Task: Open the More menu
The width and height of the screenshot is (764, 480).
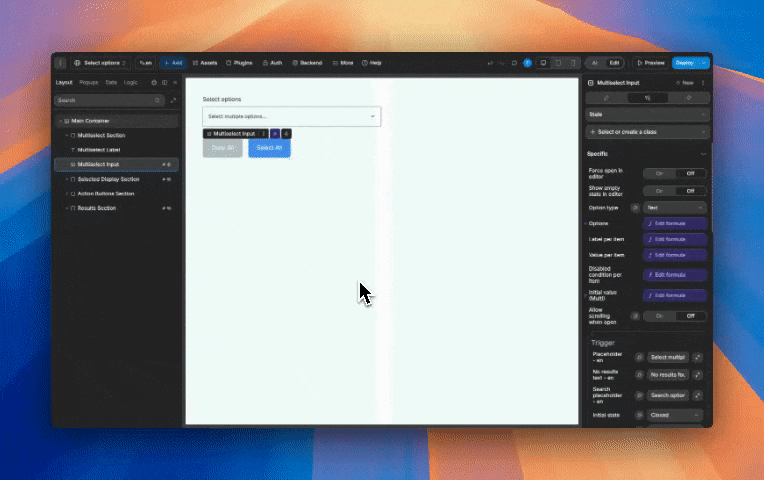Action: 343,63
